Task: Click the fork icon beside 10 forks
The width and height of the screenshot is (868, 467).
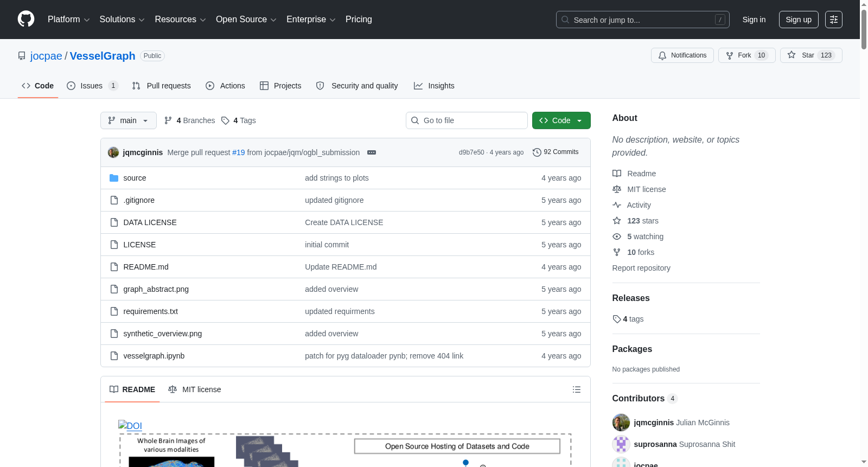Action: [617, 252]
